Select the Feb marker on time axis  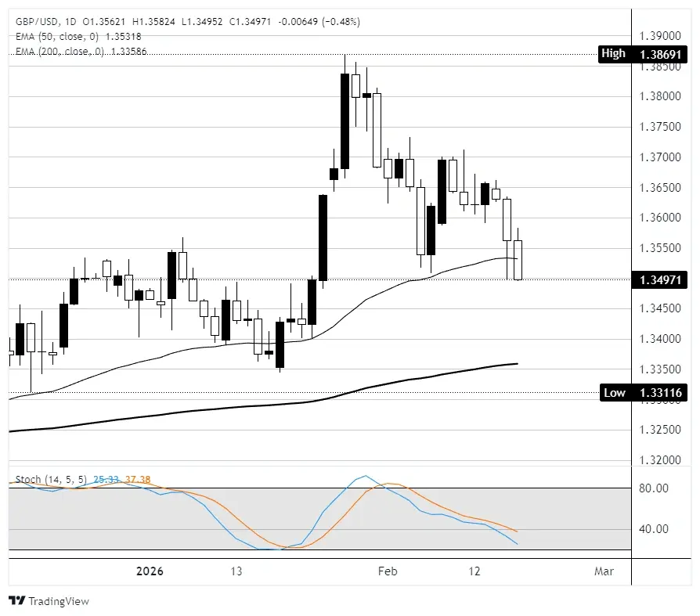[388, 571]
